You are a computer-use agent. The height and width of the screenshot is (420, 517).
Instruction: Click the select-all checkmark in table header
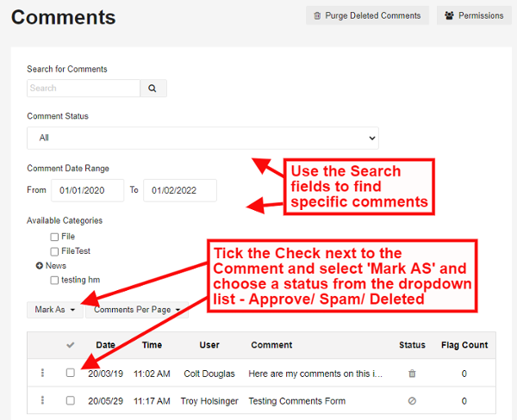[x=71, y=345]
